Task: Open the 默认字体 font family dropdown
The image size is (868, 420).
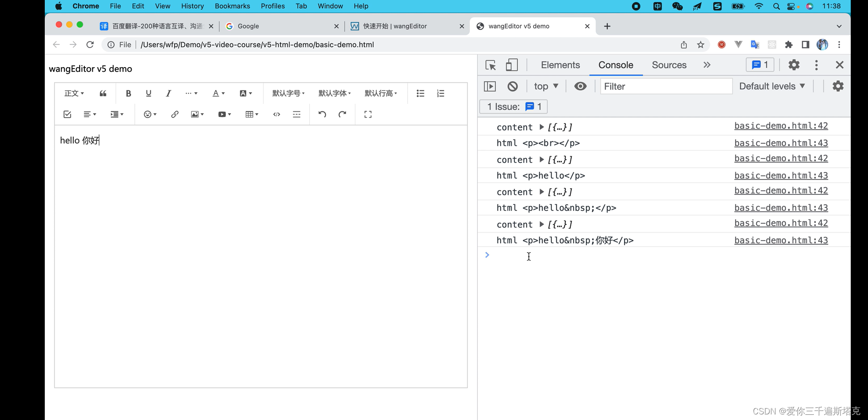Action: tap(334, 93)
